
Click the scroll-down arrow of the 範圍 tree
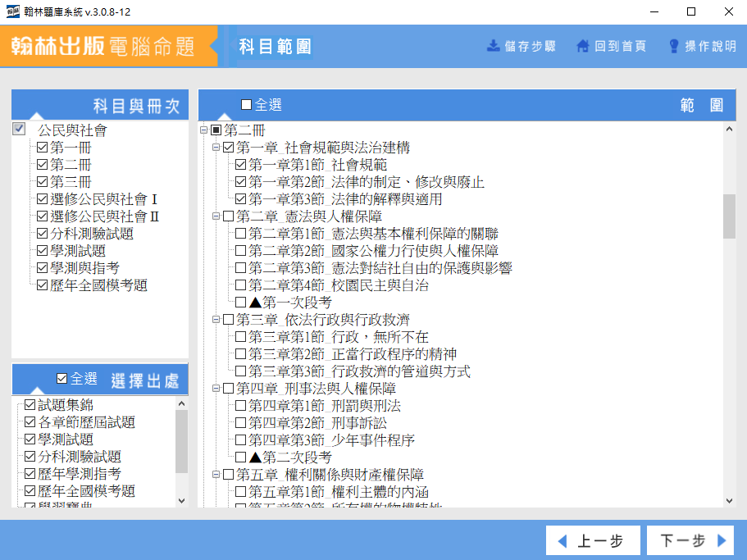click(x=729, y=500)
